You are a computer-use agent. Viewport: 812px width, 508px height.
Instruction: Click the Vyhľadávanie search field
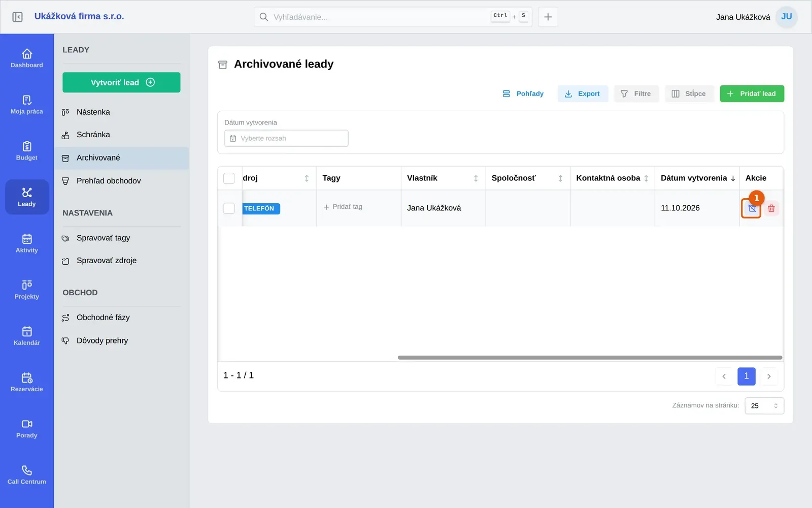[393, 17]
